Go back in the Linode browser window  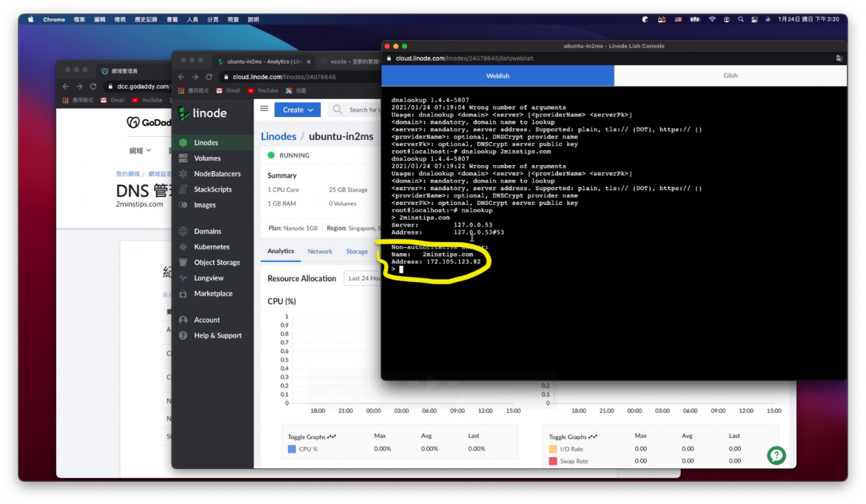tap(181, 77)
